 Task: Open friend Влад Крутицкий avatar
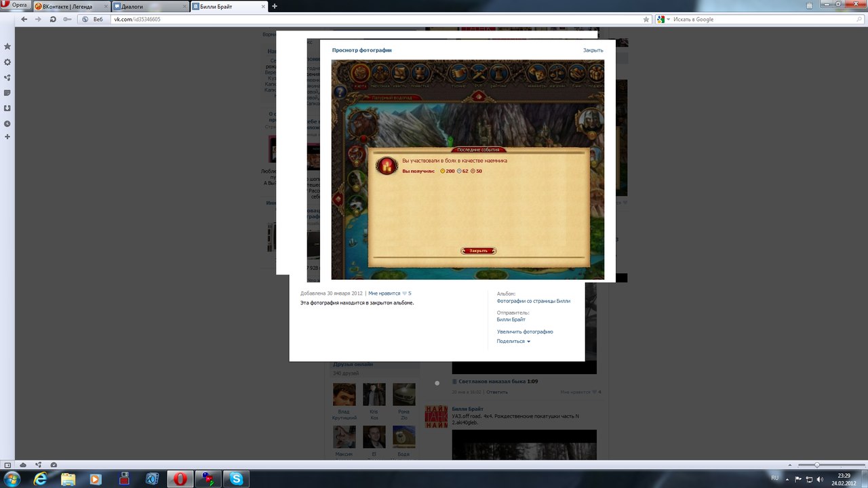tap(344, 394)
